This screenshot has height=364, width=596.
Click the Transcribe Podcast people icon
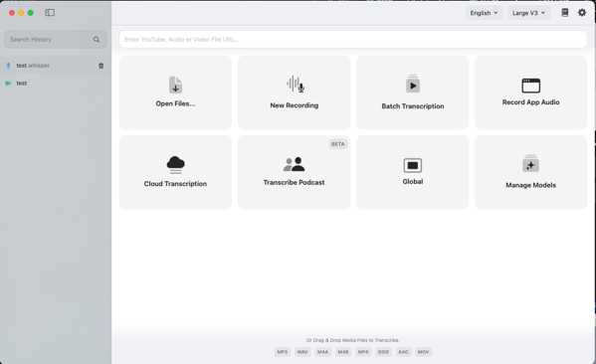[295, 164]
